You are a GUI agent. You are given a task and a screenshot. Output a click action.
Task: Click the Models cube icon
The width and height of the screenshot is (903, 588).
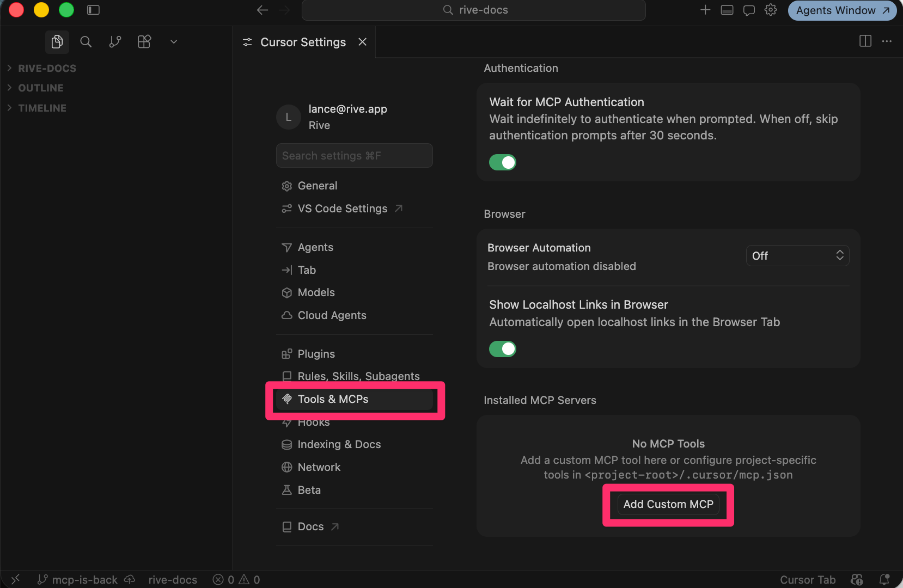(x=287, y=293)
